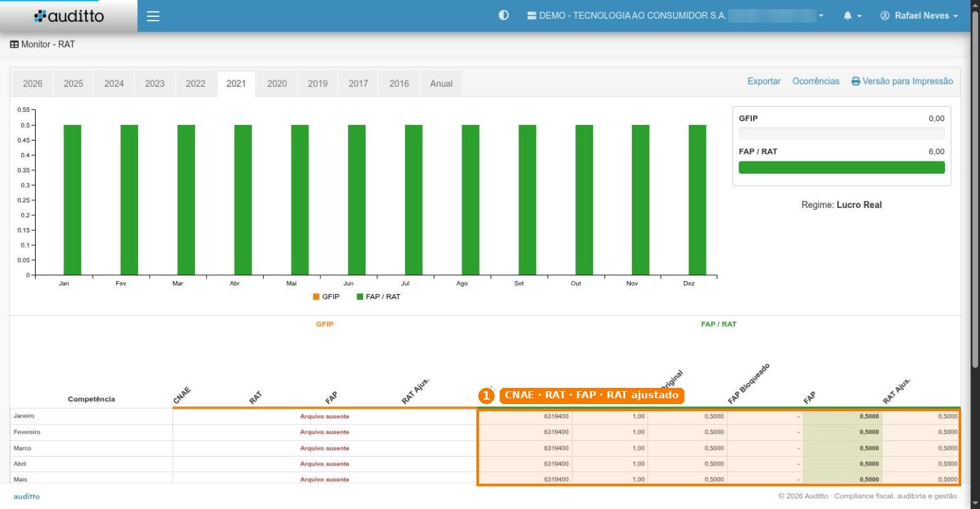Click the GFIP empty progress bar
This screenshot has height=509, width=980.
click(842, 133)
